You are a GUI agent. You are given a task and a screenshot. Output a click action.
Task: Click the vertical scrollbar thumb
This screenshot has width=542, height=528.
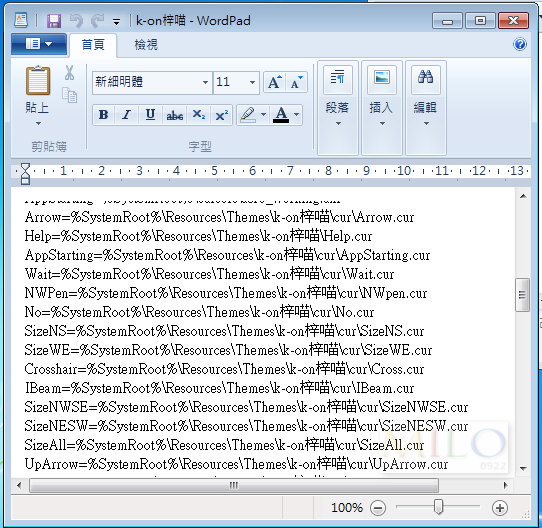(522, 295)
